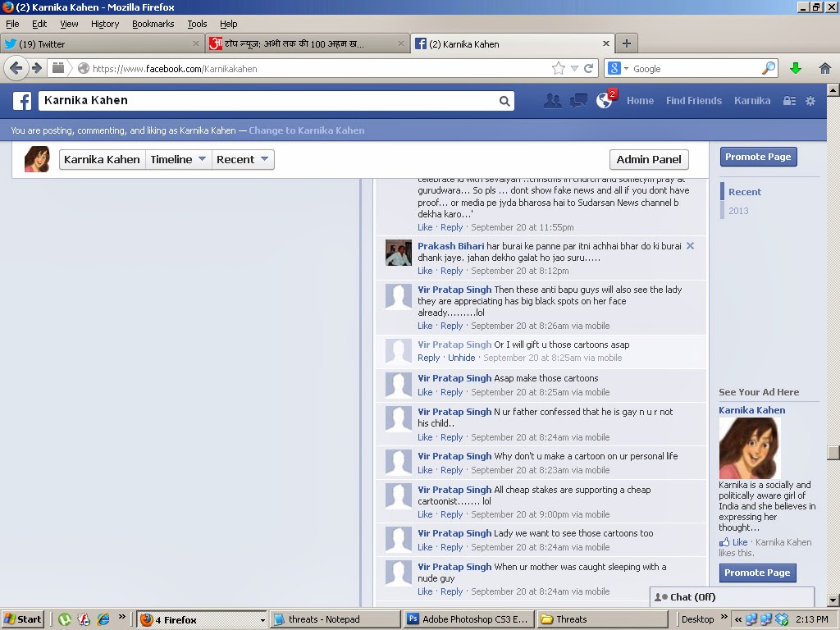Launch Internet Explorer from quick launch
This screenshot has width=840, height=630.
pyautogui.click(x=103, y=619)
